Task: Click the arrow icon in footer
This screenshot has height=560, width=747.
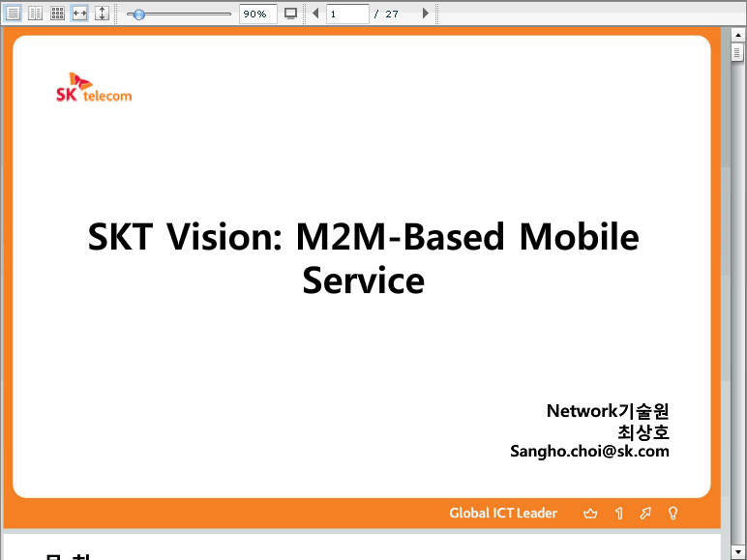Action: tap(645, 514)
